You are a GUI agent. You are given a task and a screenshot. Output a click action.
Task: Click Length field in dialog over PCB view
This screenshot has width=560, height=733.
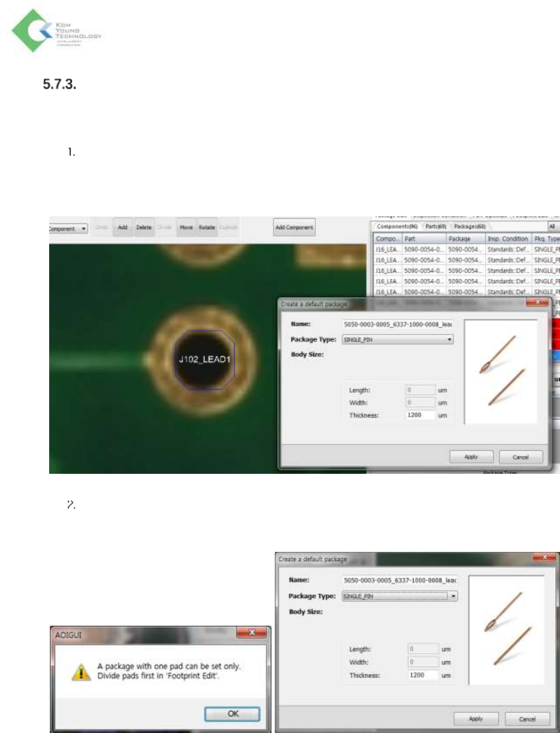click(x=420, y=390)
